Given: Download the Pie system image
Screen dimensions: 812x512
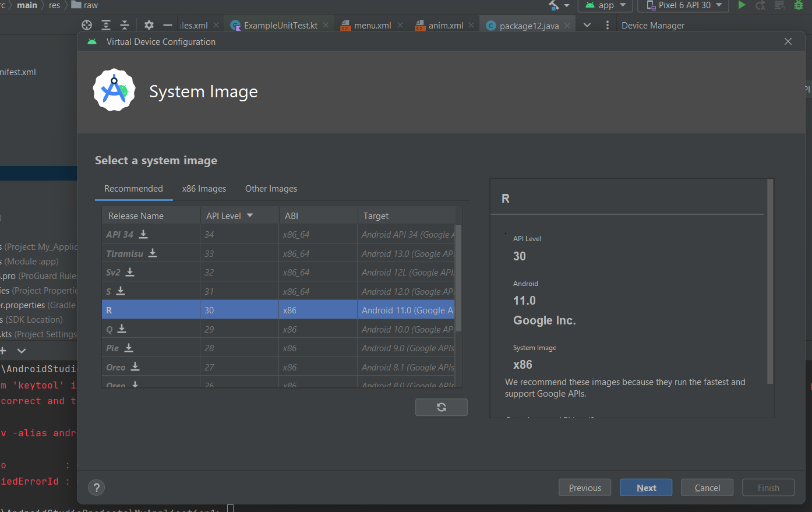Looking at the screenshot, I should coord(129,348).
